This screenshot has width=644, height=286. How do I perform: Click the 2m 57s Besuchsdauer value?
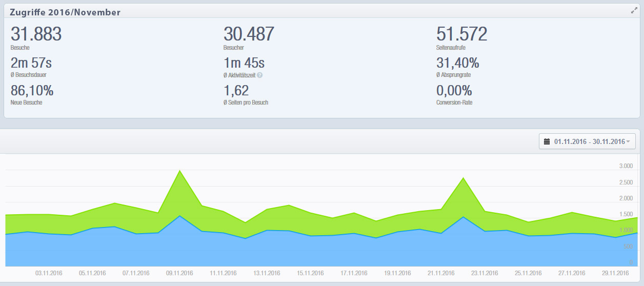[31, 63]
